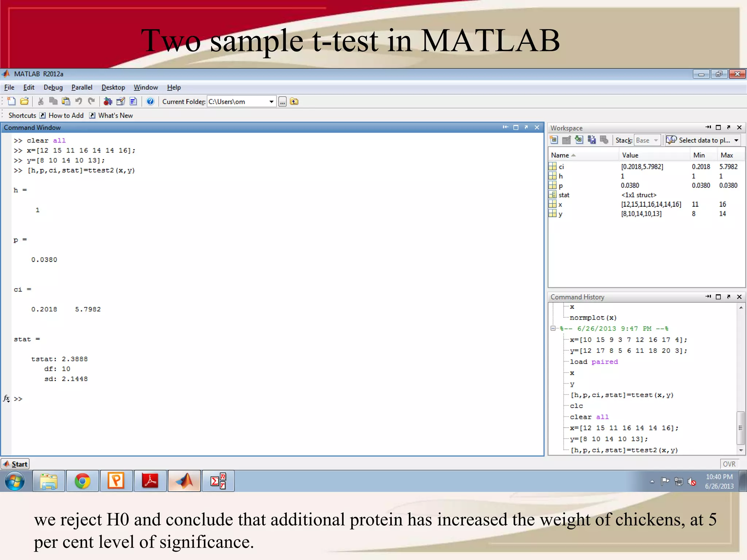
Task: Collapse the 6/26/2013 9:47 PM history group
Action: [553, 328]
